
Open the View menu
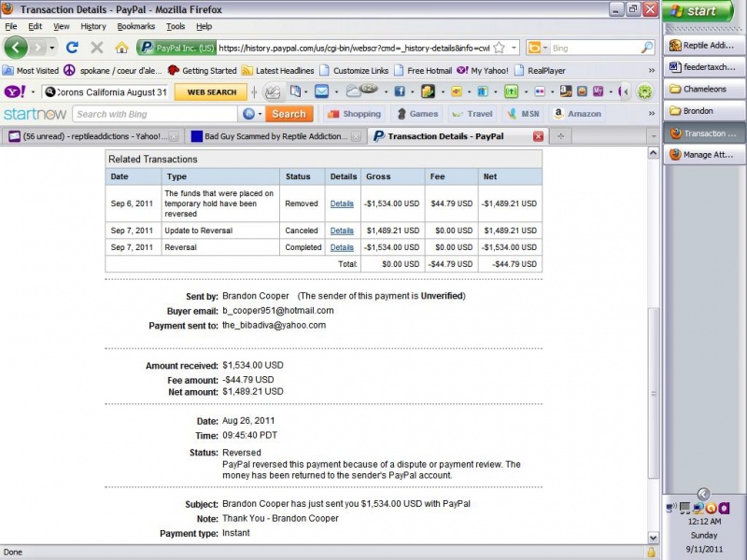[x=61, y=26]
